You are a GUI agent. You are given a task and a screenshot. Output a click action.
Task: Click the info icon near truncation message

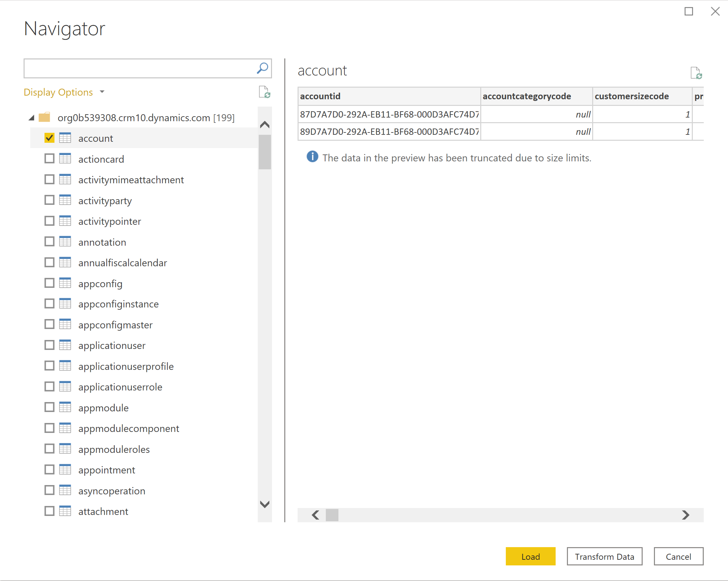click(311, 157)
